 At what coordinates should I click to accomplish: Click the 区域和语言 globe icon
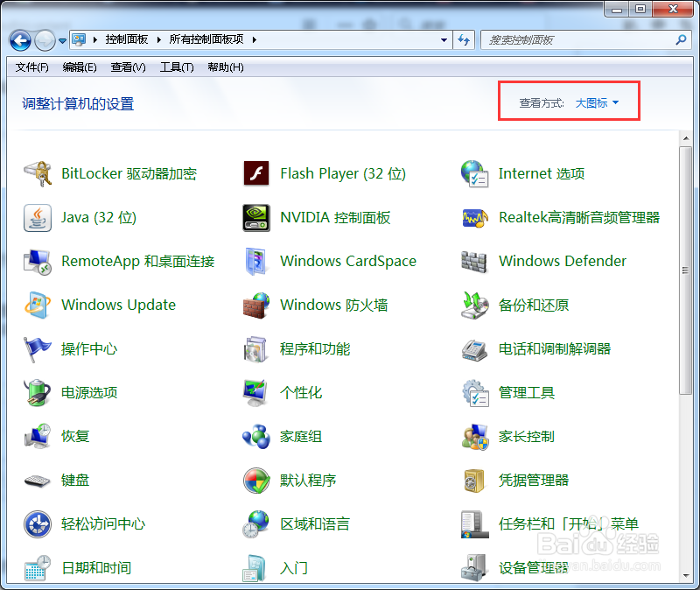(x=256, y=524)
